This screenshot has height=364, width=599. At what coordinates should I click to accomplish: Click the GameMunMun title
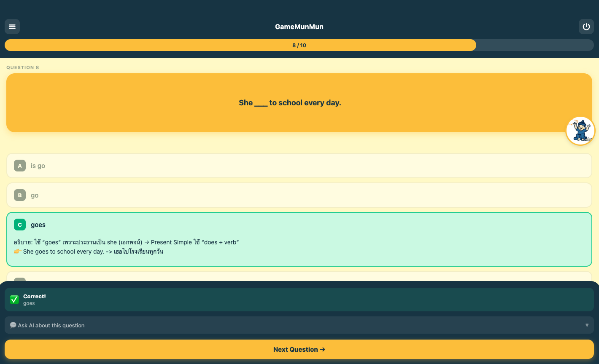click(299, 27)
